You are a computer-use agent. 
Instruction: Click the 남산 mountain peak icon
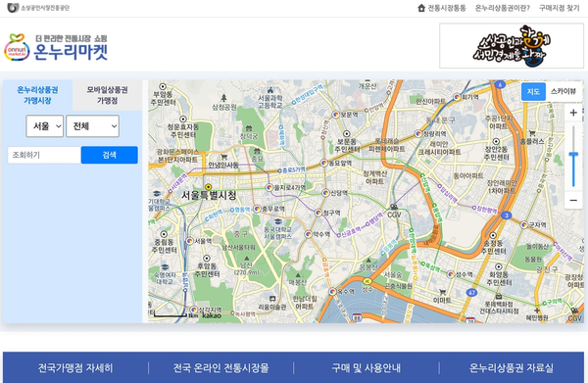pyautogui.click(x=246, y=259)
